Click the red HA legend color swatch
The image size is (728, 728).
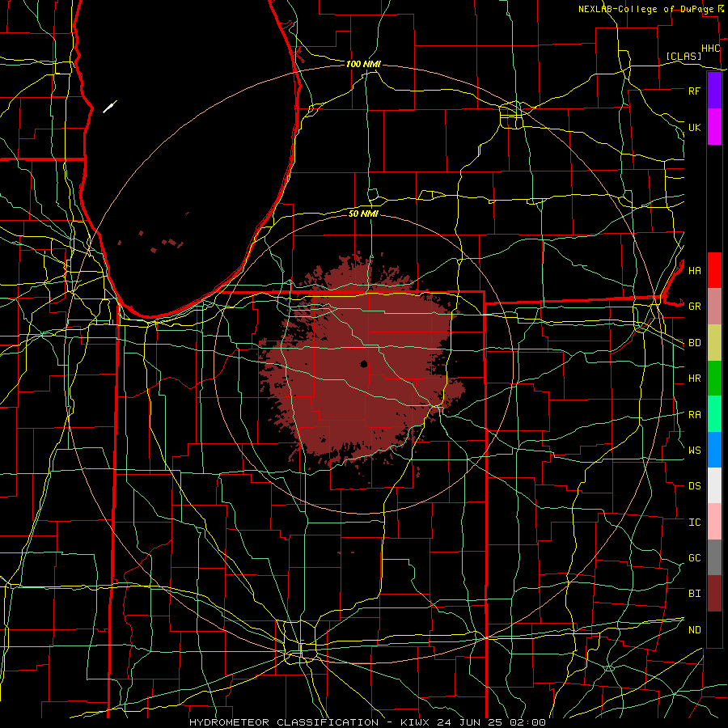click(x=714, y=270)
